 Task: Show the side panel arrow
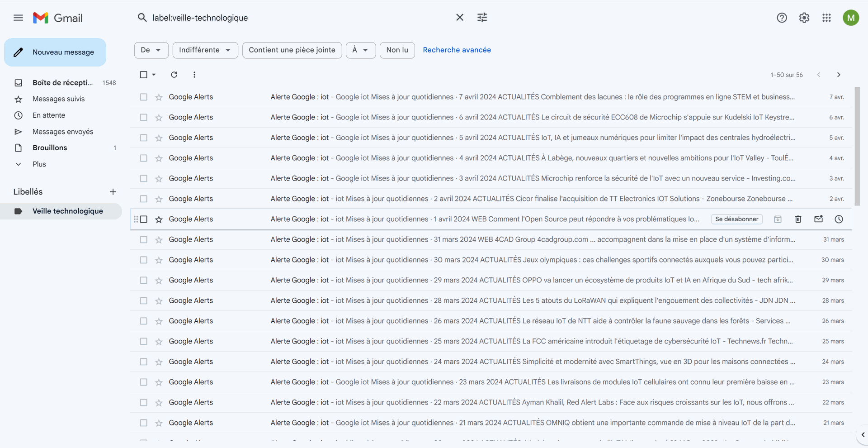(x=863, y=435)
